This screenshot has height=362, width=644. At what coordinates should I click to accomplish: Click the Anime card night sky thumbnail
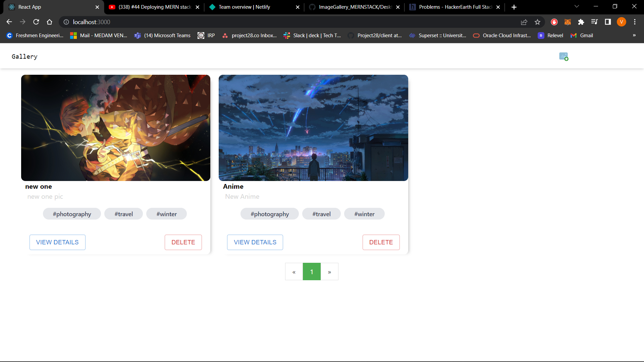click(x=313, y=128)
